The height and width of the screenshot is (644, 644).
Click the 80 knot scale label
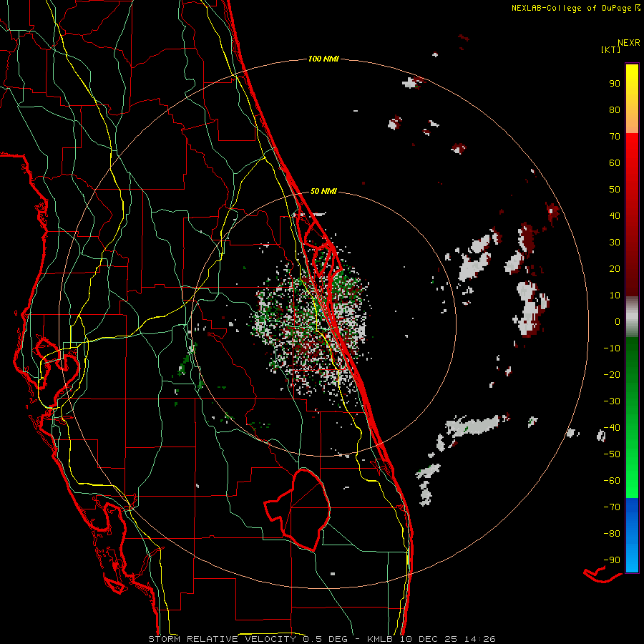tap(615, 109)
